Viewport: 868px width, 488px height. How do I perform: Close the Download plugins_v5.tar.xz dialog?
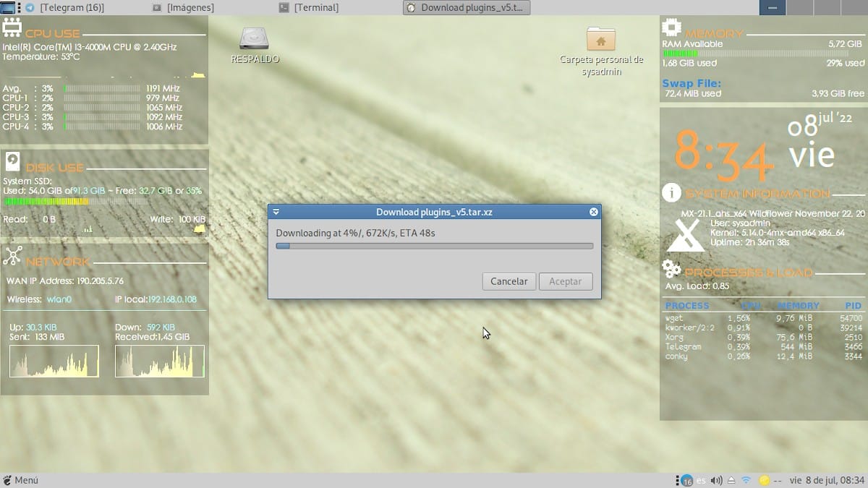click(x=594, y=212)
